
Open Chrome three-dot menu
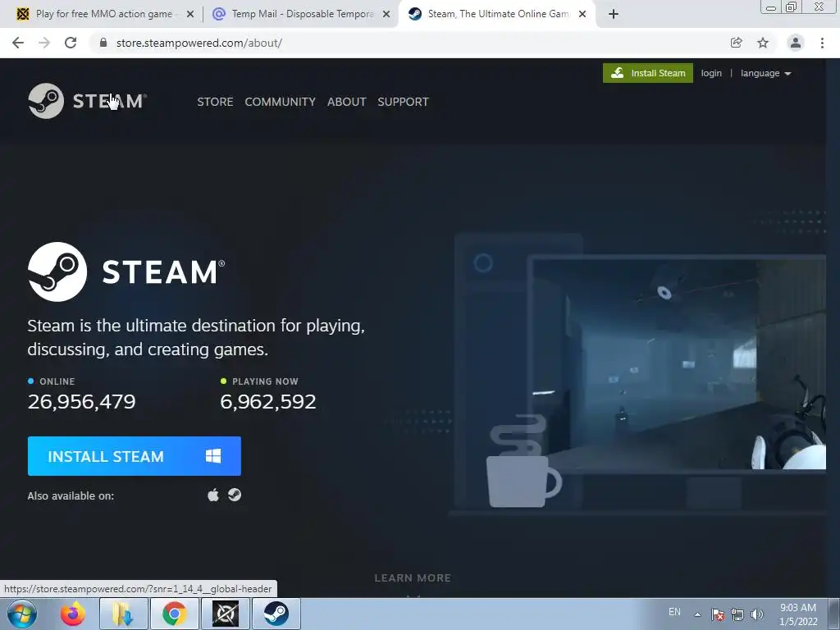[x=822, y=43]
